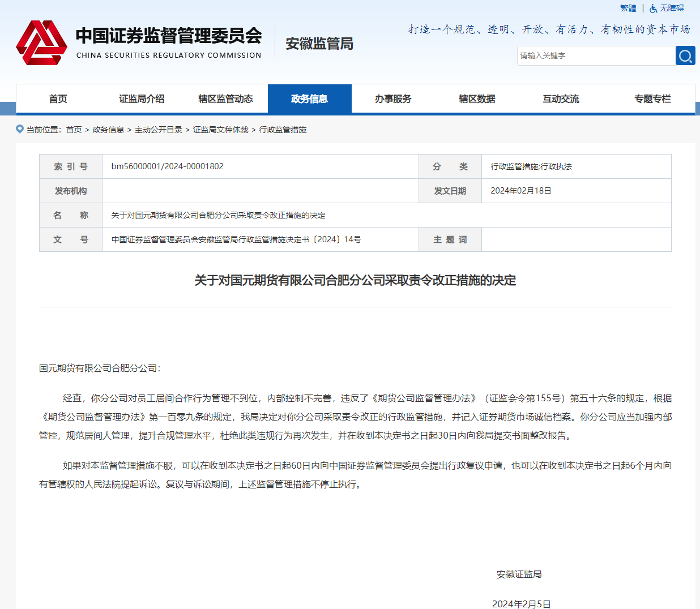Viewport: 700px width, 609px height.
Task: Open the 辖区监管动态 navigation tab
Action: point(225,98)
